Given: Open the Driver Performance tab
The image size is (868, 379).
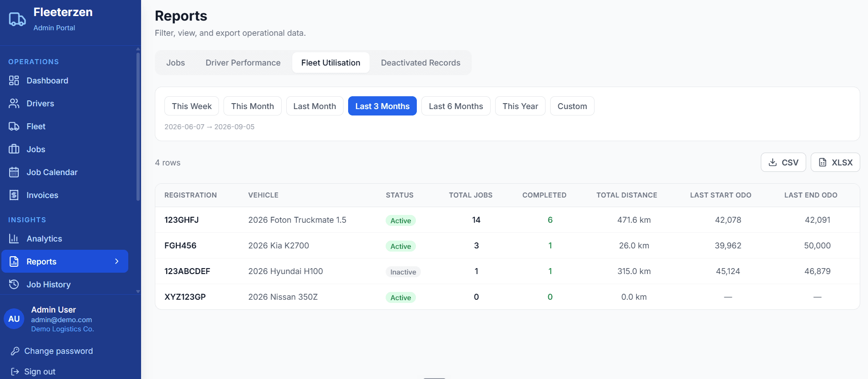Looking at the screenshot, I should [x=243, y=63].
